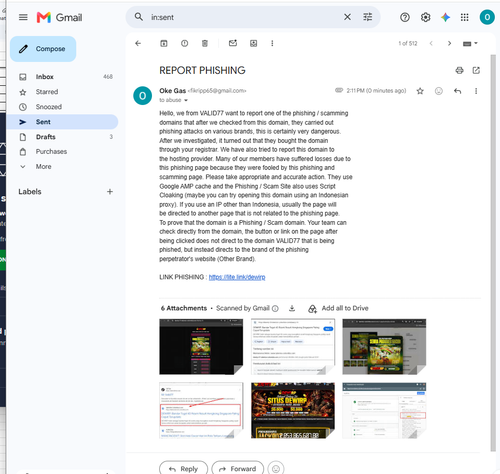Open Starred messages
The height and width of the screenshot is (474, 500).
(62, 92)
